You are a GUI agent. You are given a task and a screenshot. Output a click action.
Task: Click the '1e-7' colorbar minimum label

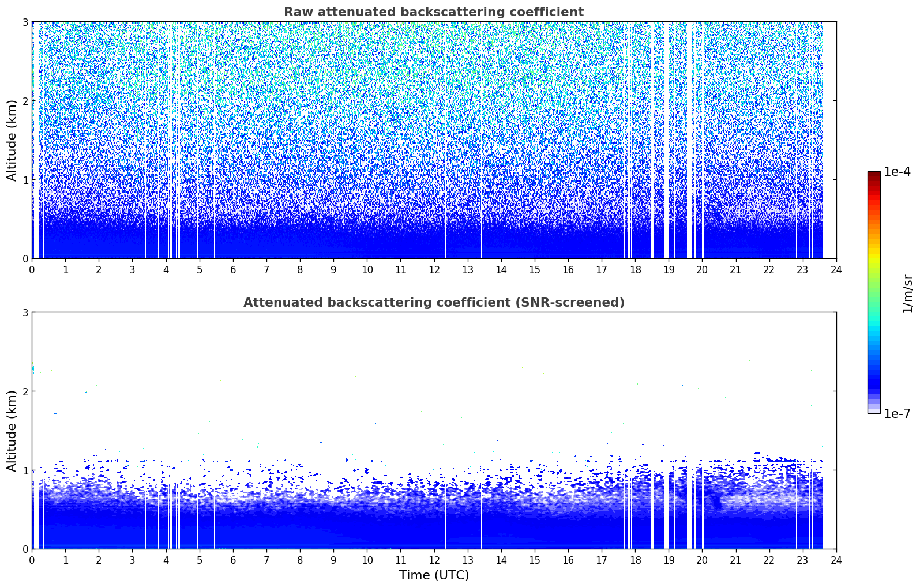[x=897, y=414]
